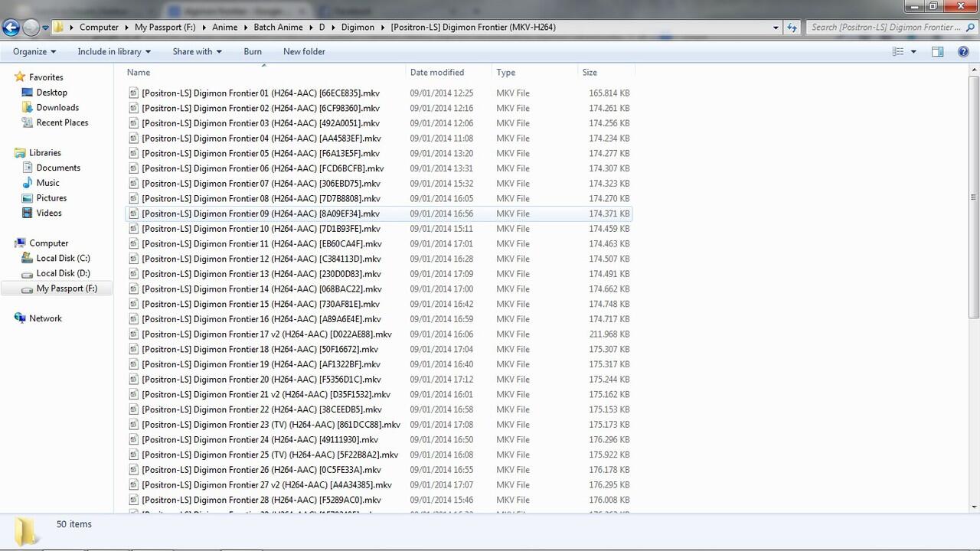Click the search magnifier icon
Viewport: 980px width, 551px height.
[x=970, y=28]
